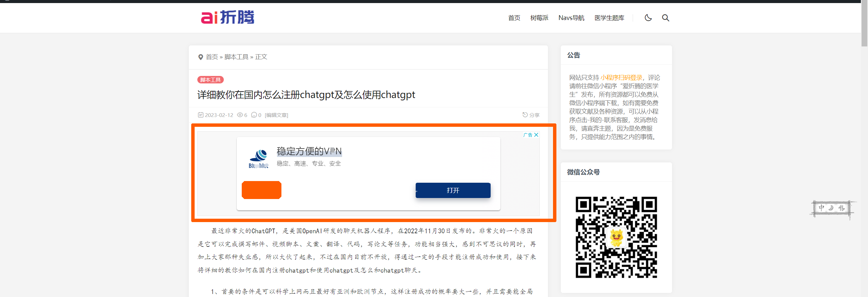Click the 广告 ad label

pyautogui.click(x=528, y=135)
